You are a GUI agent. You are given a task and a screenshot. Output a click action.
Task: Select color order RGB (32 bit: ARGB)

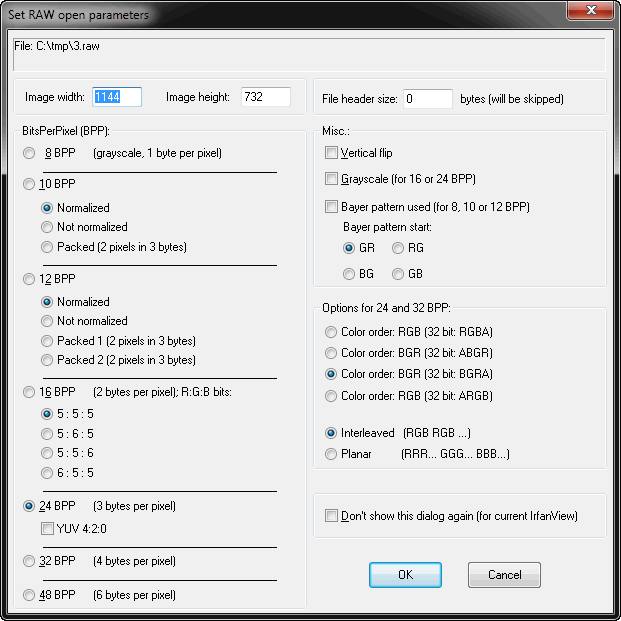click(331, 395)
